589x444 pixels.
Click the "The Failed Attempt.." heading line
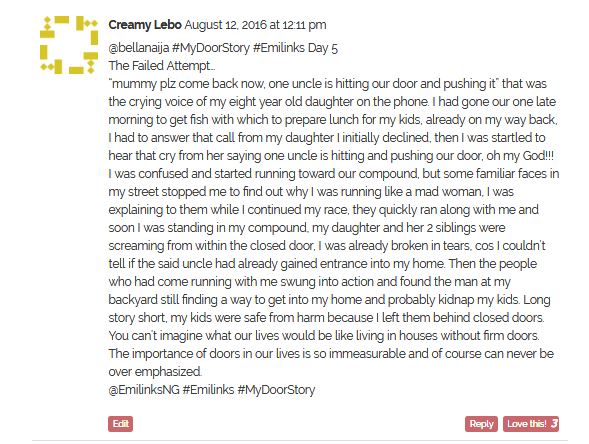point(162,66)
